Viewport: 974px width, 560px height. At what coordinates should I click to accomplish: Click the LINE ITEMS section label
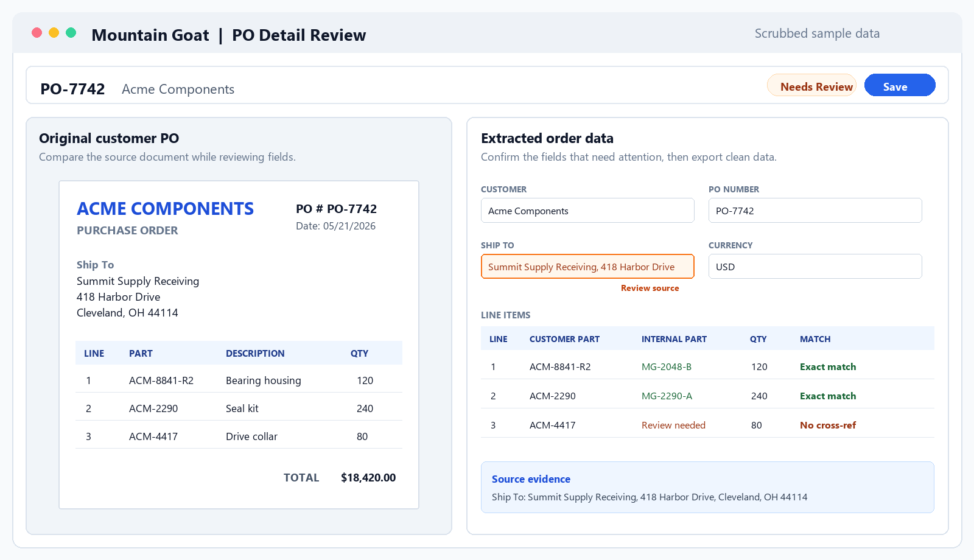[x=505, y=315]
